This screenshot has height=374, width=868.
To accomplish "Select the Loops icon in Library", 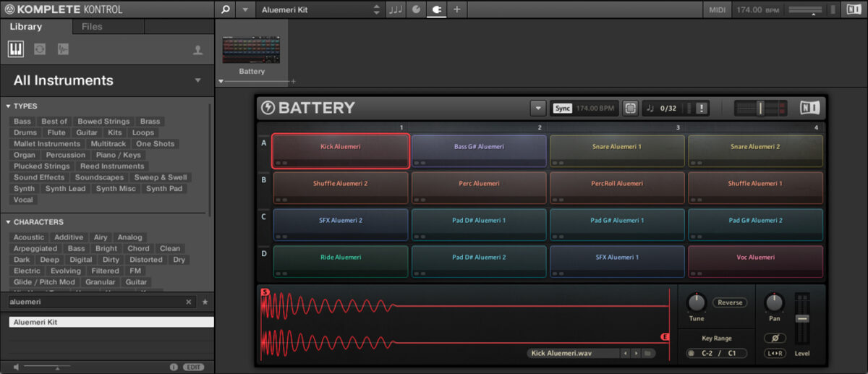I will pos(40,49).
